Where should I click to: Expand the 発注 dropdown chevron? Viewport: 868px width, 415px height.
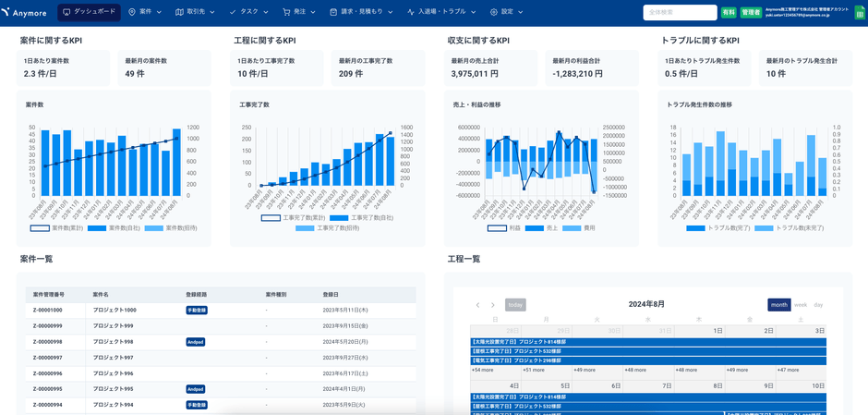pos(314,12)
